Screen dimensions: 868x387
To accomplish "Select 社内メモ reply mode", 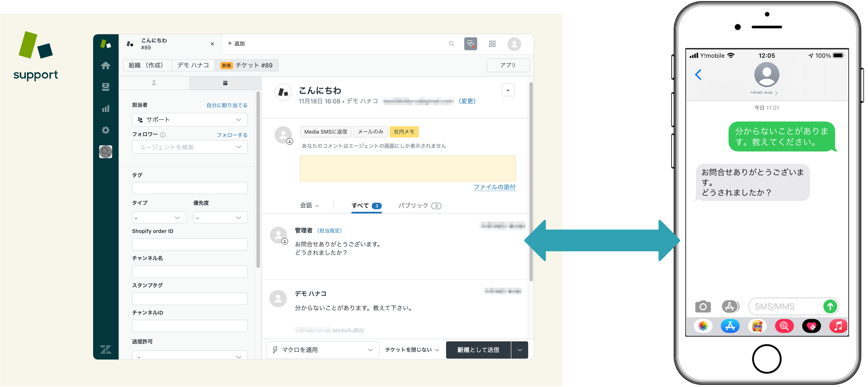I will (x=404, y=132).
